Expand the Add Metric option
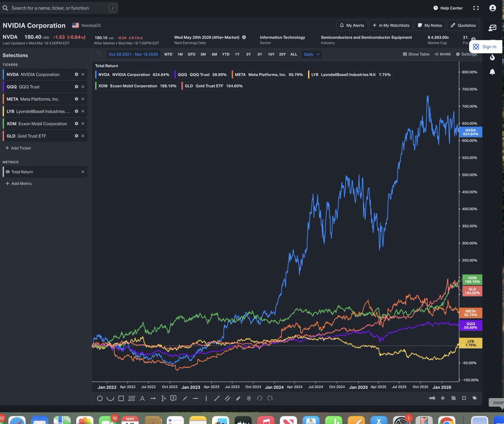This screenshot has height=424, width=504. pyautogui.click(x=18, y=183)
